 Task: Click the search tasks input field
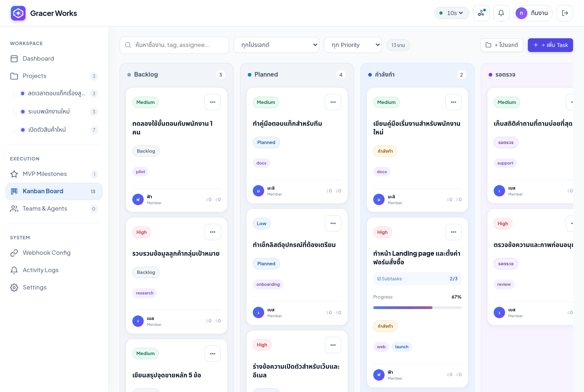[174, 45]
